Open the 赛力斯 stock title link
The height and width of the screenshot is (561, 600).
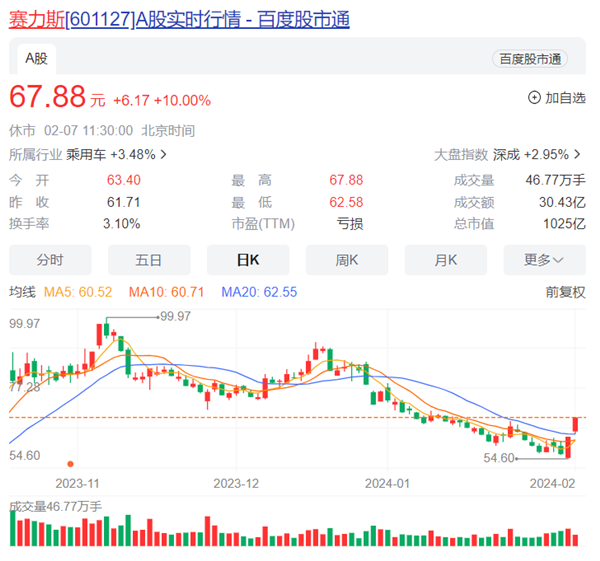[x=180, y=19]
